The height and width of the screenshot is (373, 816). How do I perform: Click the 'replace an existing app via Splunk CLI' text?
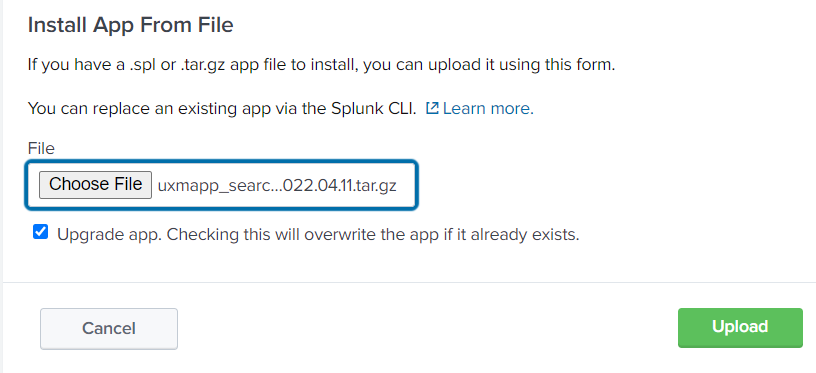click(222, 109)
